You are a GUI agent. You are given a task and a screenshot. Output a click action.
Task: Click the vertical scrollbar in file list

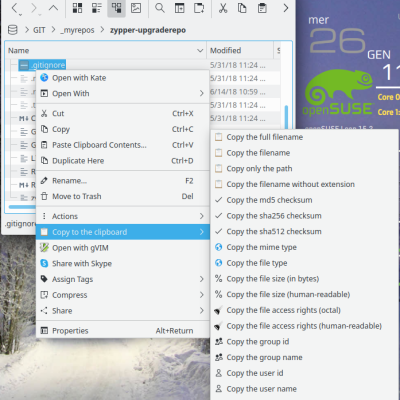(286, 117)
